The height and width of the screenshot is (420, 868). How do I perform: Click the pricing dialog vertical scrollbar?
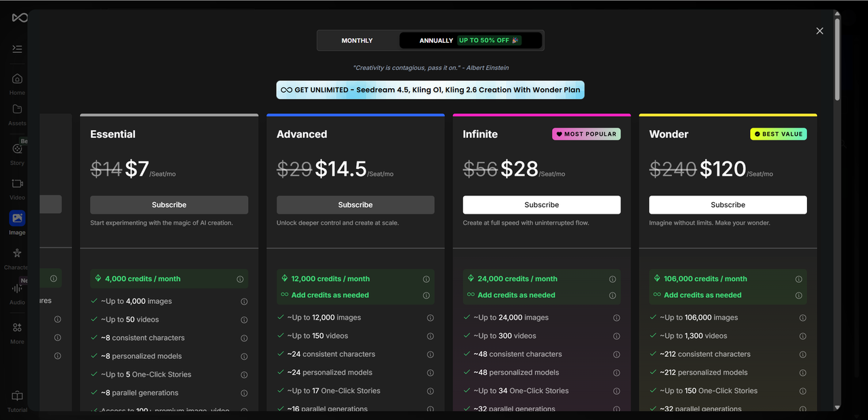[x=837, y=61]
